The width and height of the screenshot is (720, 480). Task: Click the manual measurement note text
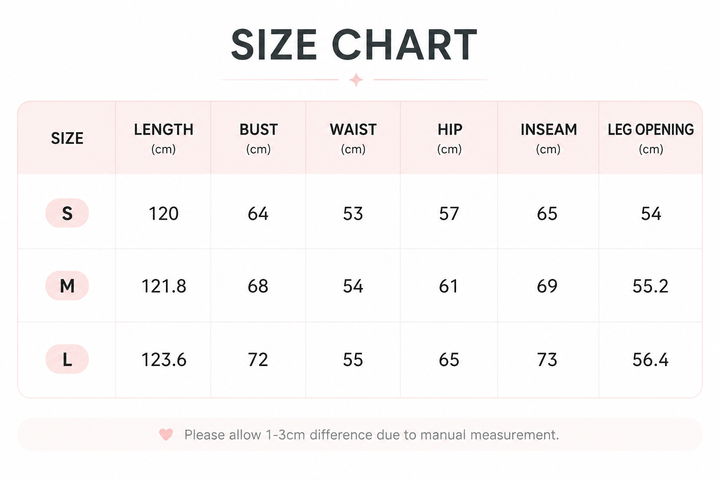371,435
